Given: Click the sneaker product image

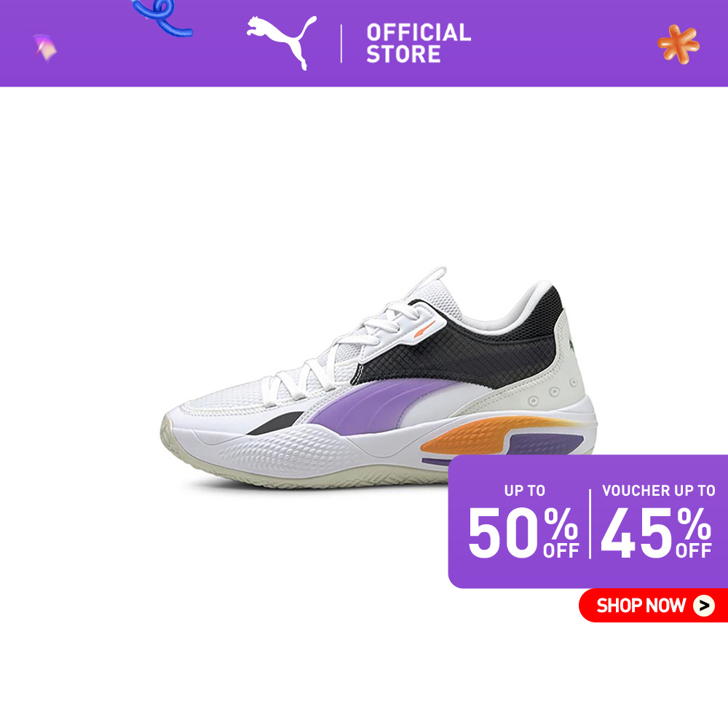Looking at the screenshot, I should tap(379, 378).
